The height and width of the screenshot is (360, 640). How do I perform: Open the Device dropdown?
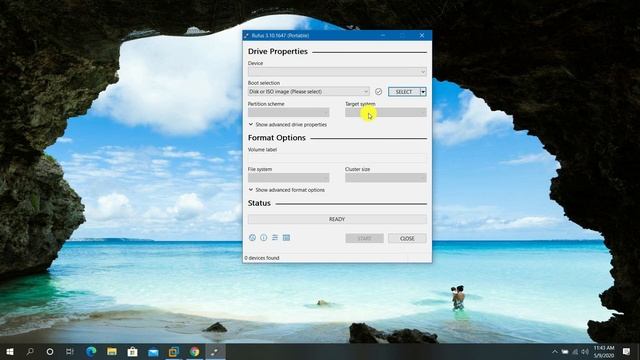337,71
